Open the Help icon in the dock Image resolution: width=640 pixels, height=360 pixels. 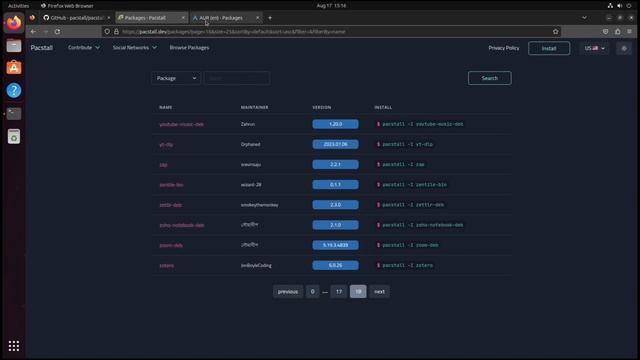pyautogui.click(x=14, y=90)
